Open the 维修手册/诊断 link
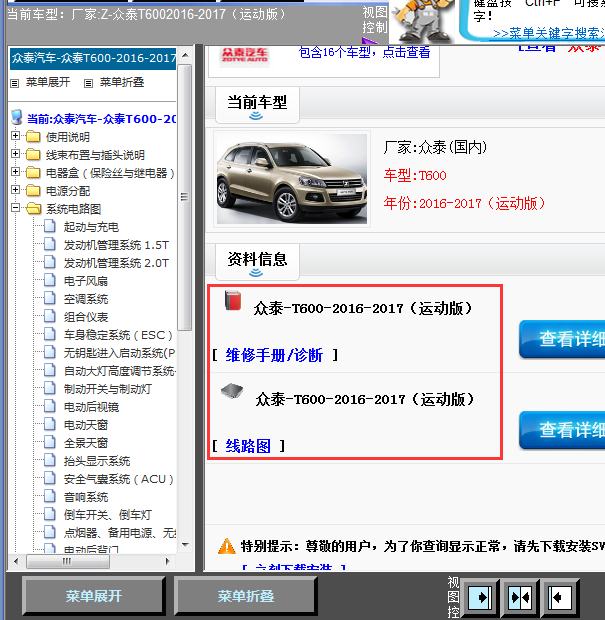605x620 pixels. pyautogui.click(x=274, y=355)
